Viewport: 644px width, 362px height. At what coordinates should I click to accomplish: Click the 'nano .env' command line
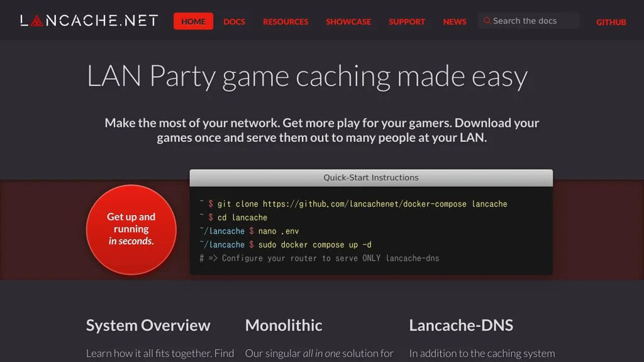click(x=249, y=231)
